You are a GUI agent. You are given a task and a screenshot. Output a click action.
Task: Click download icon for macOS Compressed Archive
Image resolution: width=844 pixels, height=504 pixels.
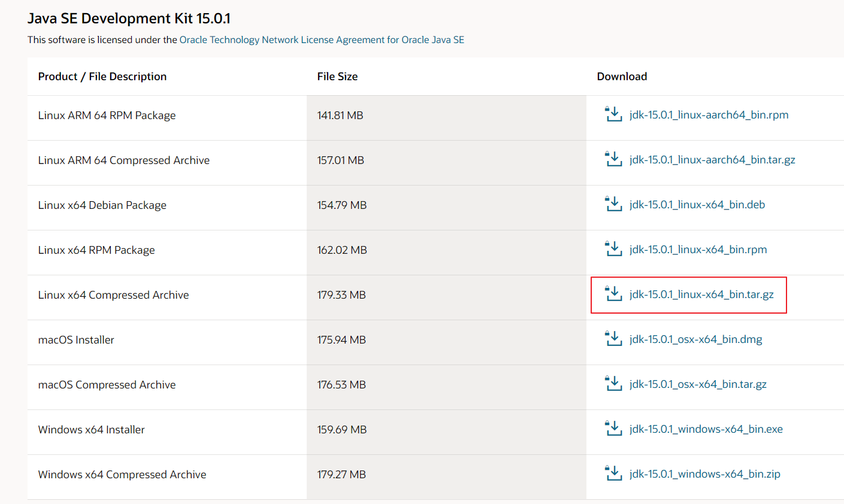tap(613, 384)
